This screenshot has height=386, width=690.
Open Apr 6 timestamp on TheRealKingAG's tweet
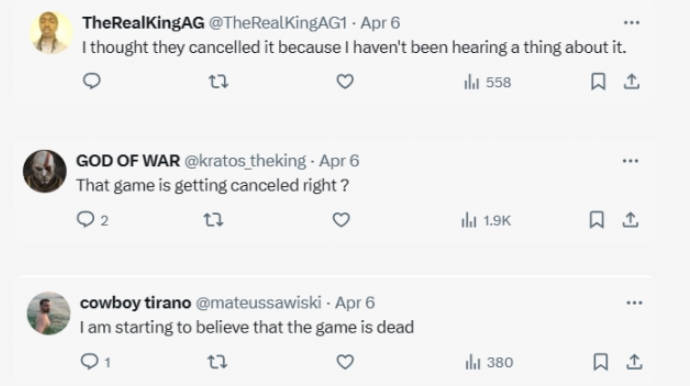[x=380, y=22]
